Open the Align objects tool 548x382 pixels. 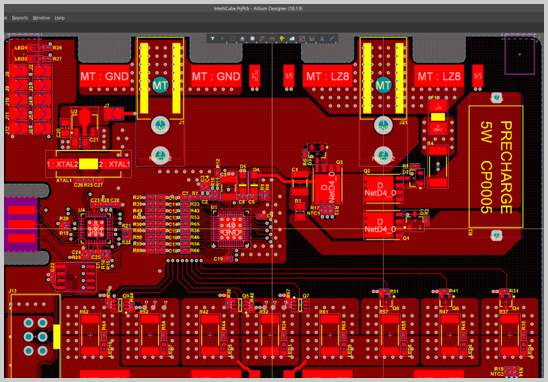[242, 39]
